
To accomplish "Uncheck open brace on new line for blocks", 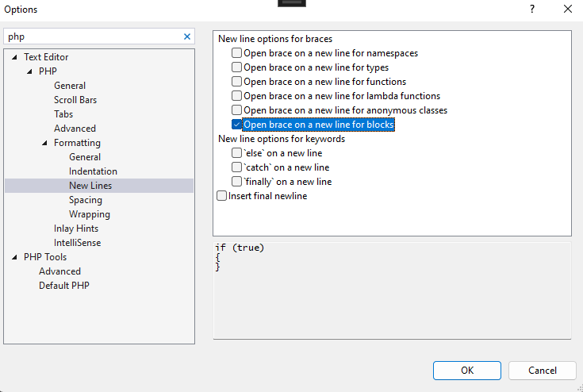I will (x=236, y=125).
